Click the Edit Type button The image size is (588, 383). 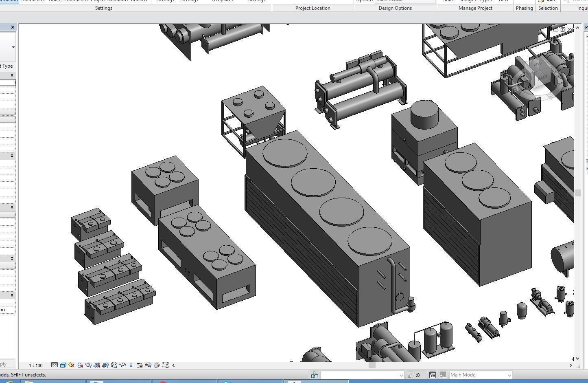coord(7,66)
